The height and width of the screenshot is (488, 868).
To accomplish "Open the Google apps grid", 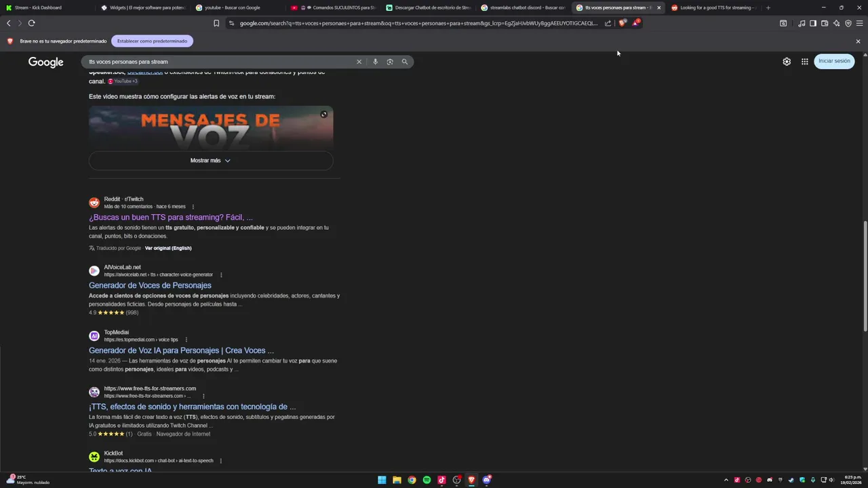I will (x=804, y=62).
